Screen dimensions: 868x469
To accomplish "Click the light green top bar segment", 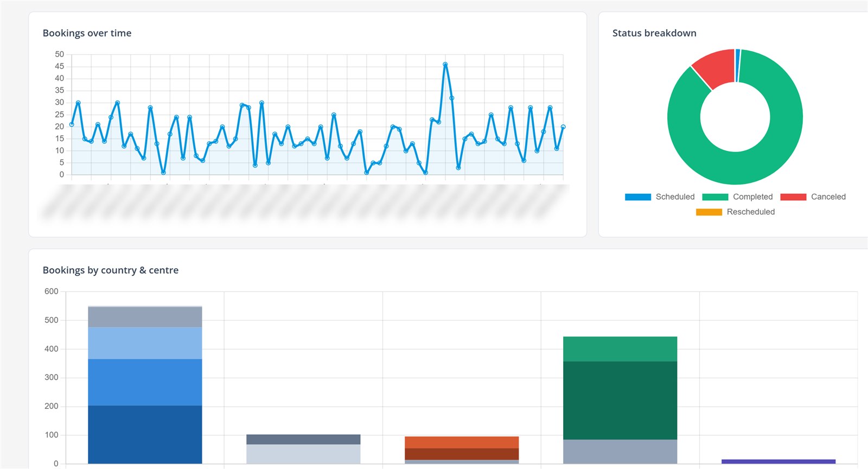I will (620, 349).
